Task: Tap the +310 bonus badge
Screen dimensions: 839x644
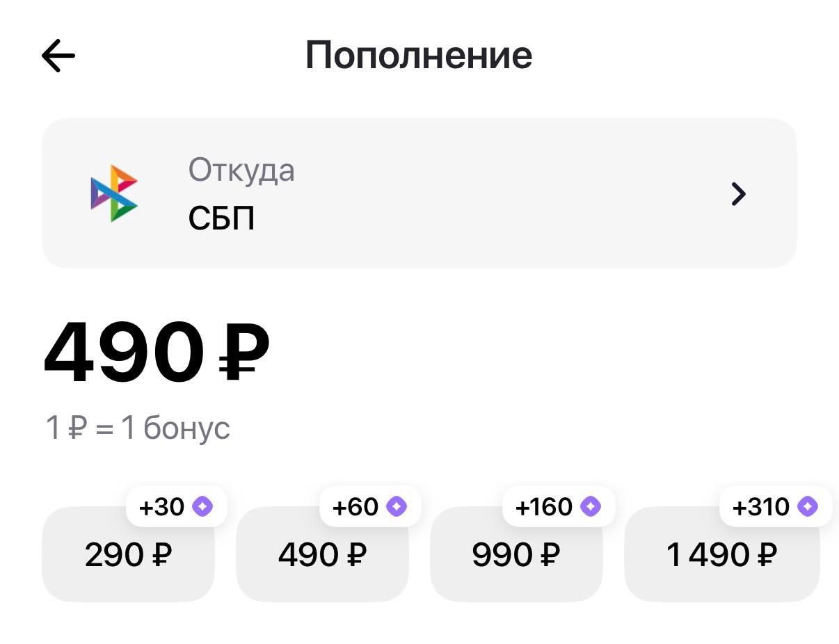Action: [x=776, y=507]
